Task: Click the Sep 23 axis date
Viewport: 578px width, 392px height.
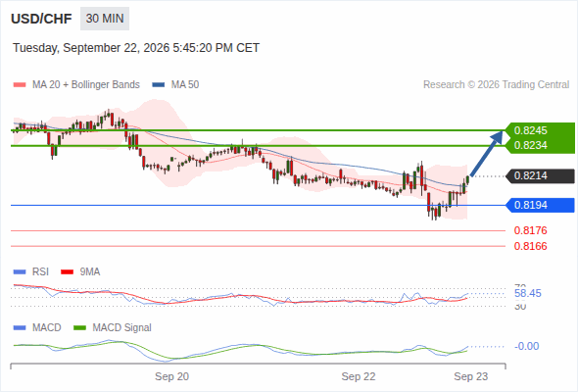Action: 471,376
